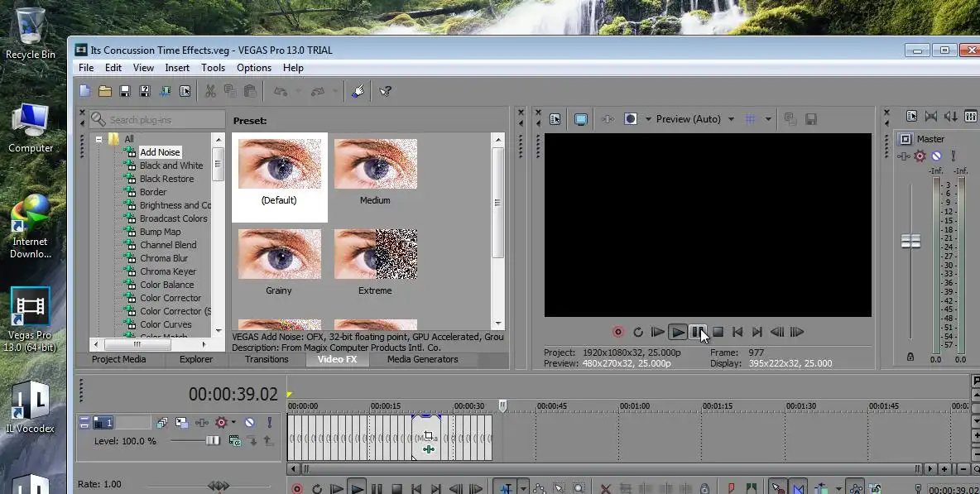Click the track 1 Level slider handle
Screen dimensions: 980x494
pyautogui.click(x=213, y=441)
